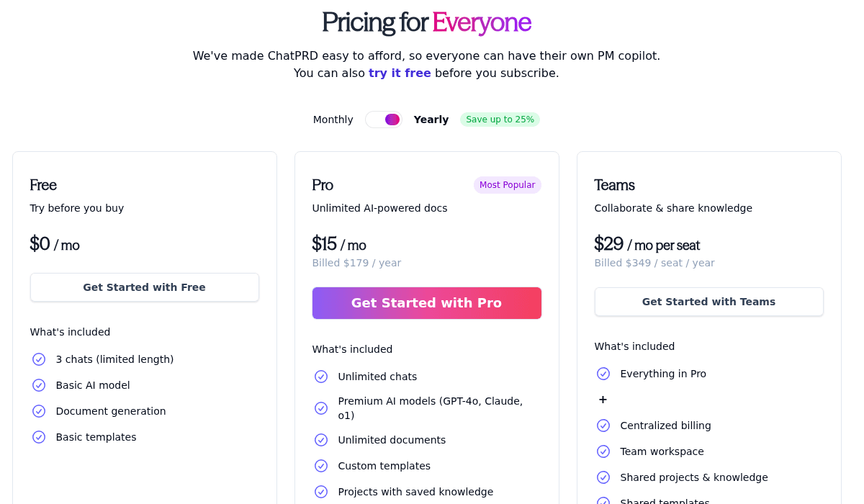The height and width of the screenshot is (504, 864).
Task: Select the checkmark next to "Document generation"
Action: point(39,410)
